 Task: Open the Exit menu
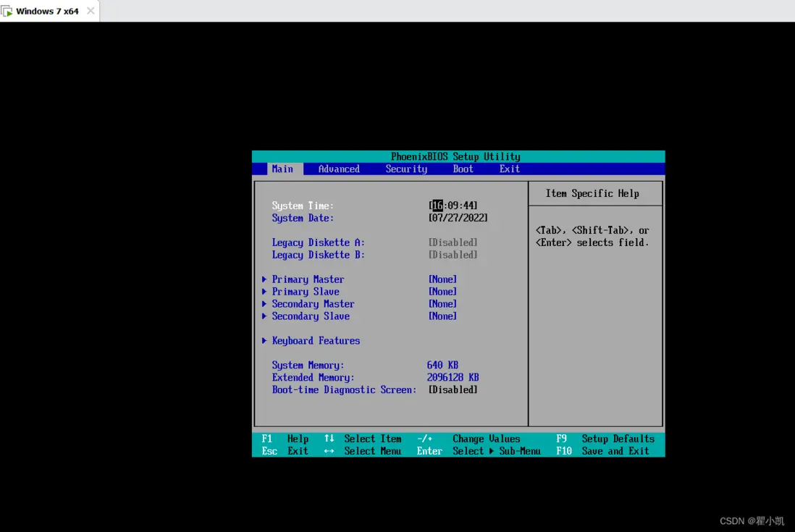tap(510, 169)
